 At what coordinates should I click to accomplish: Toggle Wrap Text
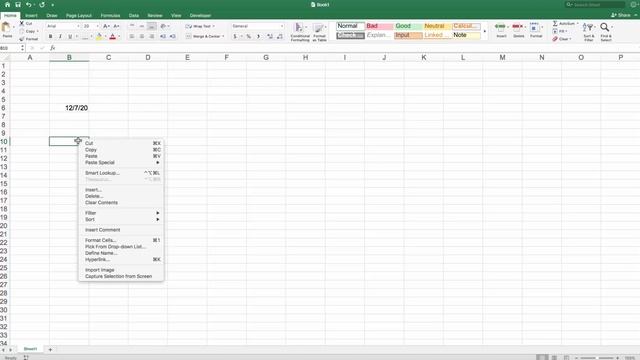click(200, 26)
